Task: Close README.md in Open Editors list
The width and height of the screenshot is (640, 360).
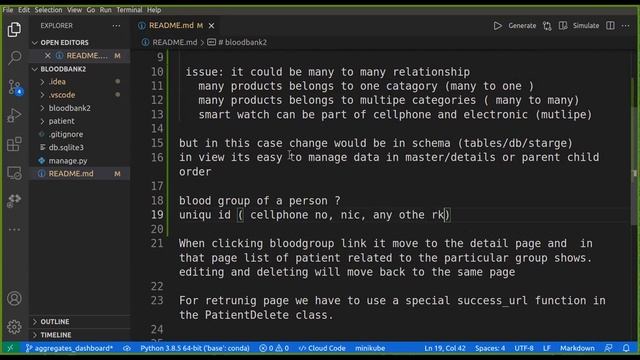Action: pos(48,56)
